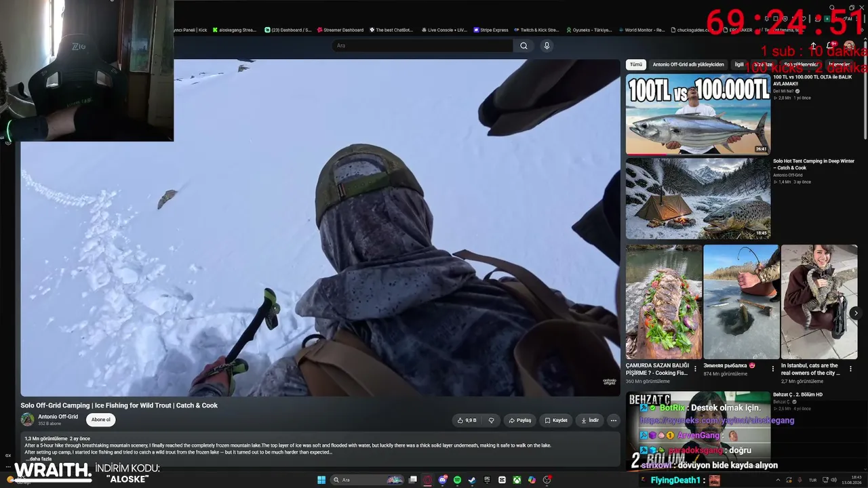Switch to (23) Dashboard browser tab
Screen dimensions: 868x488
tap(288, 30)
